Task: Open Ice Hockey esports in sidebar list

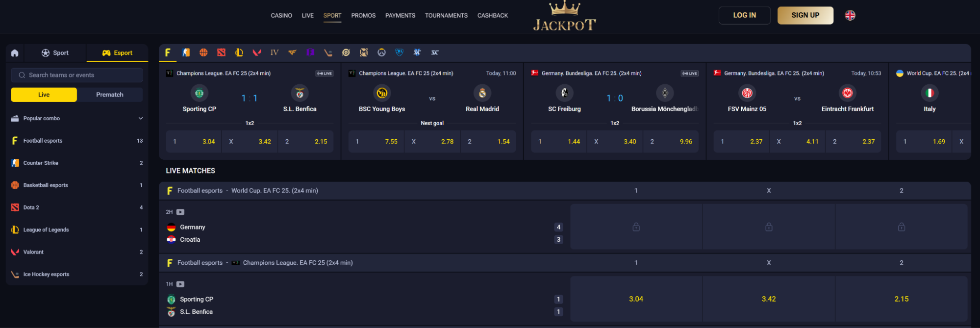Action: coord(77,275)
